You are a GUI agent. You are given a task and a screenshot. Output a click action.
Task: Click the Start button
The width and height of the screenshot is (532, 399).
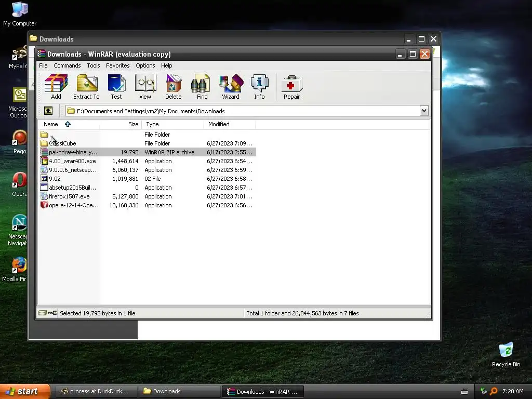25,391
